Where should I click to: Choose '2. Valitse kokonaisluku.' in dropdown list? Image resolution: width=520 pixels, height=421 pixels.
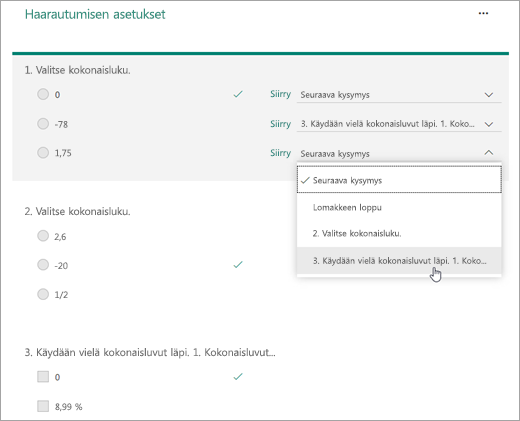coord(399,233)
